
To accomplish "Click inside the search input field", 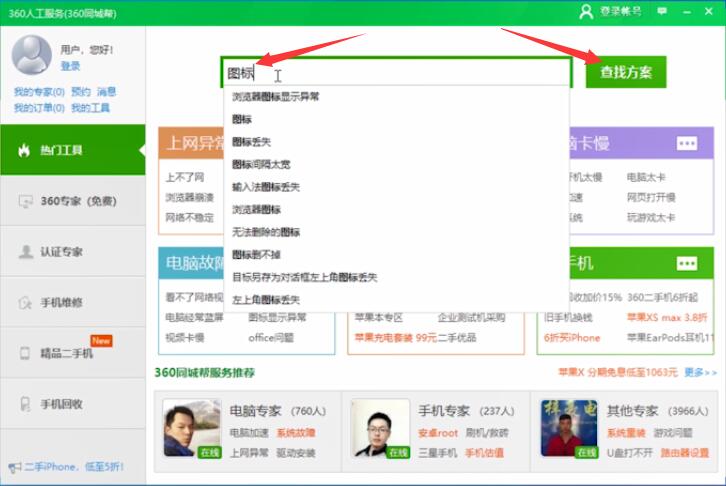I will click(x=396, y=72).
